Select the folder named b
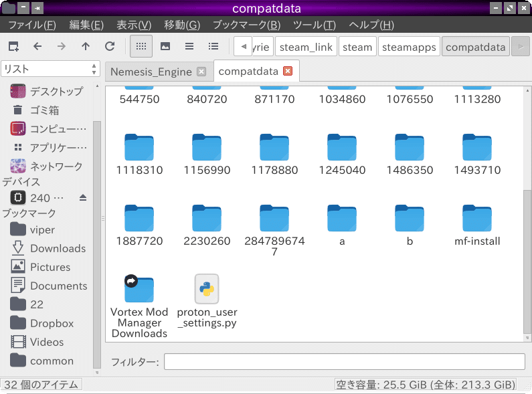532x394 pixels. (x=410, y=225)
